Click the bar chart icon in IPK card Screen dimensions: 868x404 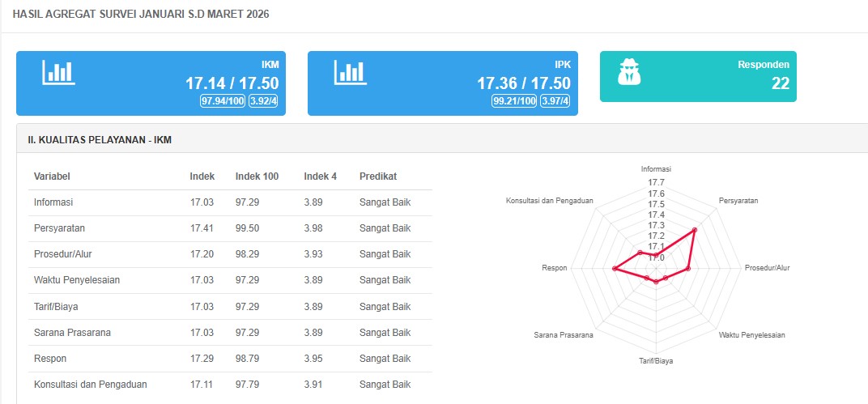click(x=351, y=73)
